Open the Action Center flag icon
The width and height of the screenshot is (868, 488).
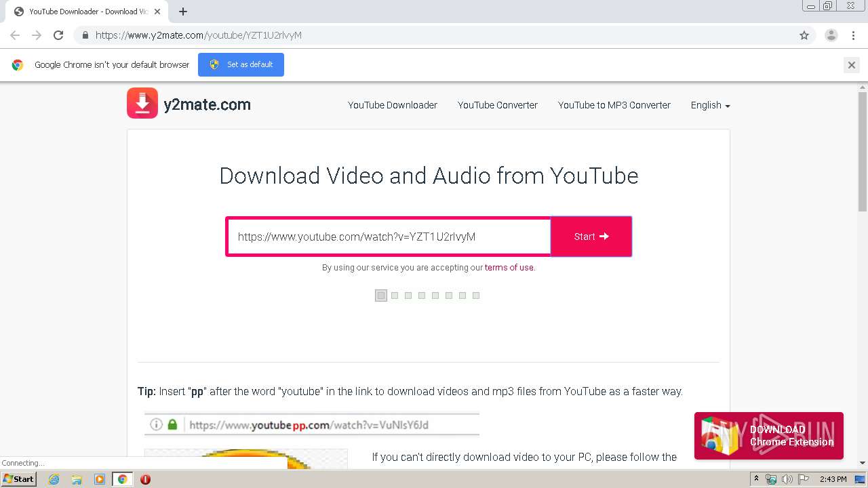[803, 479]
